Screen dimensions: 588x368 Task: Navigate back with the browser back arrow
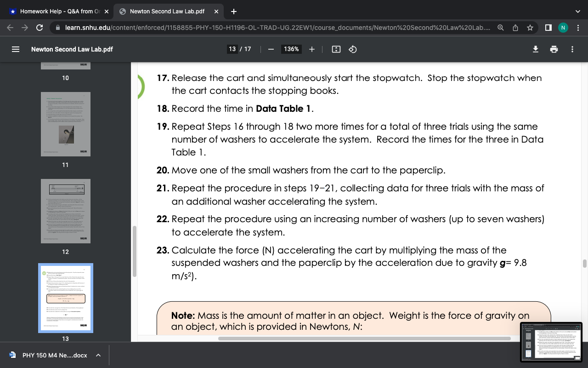pyautogui.click(x=10, y=27)
